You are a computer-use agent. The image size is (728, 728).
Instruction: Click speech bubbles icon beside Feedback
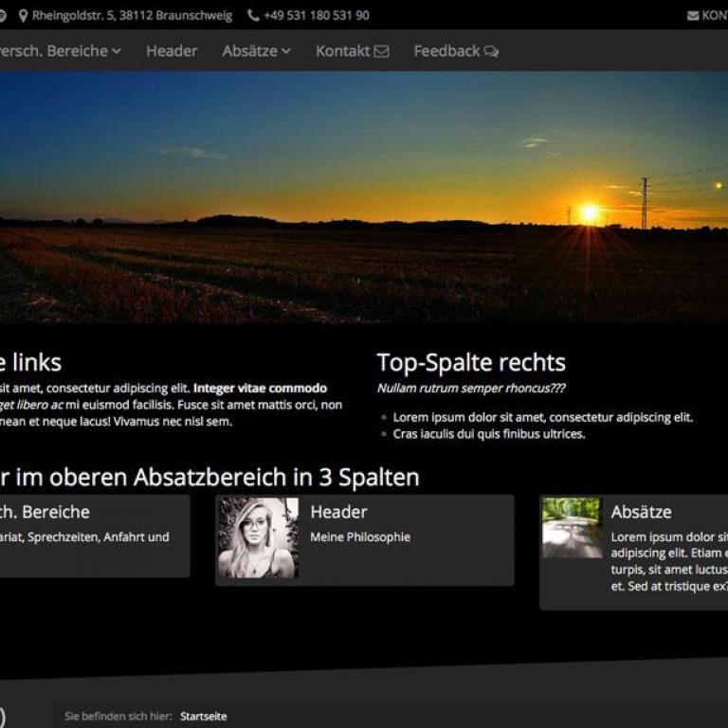(x=491, y=52)
